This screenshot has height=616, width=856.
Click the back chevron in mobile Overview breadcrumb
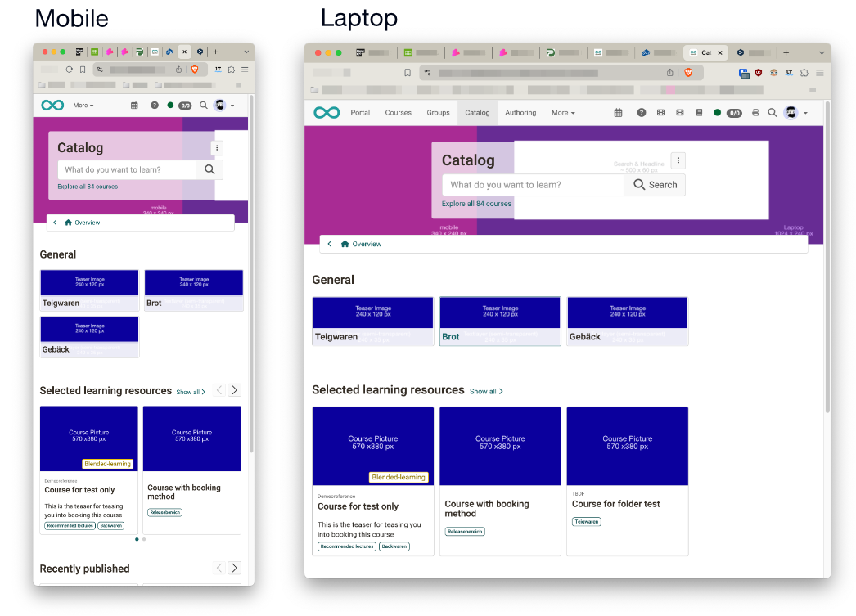pyautogui.click(x=56, y=223)
